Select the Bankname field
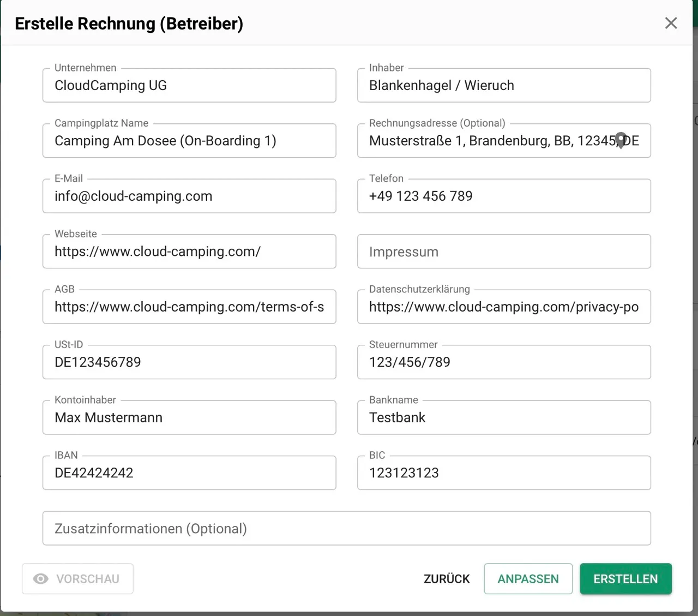 (x=504, y=417)
